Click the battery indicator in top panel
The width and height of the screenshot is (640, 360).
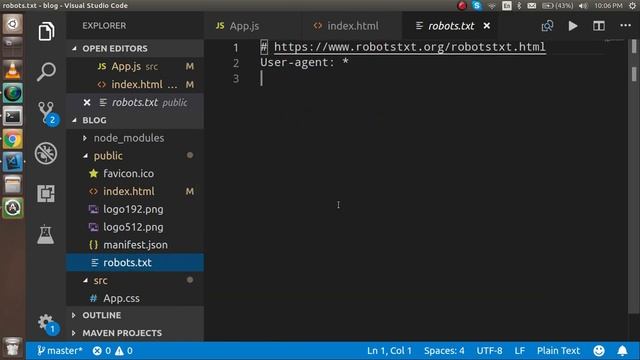pyautogui.click(x=558, y=5)
